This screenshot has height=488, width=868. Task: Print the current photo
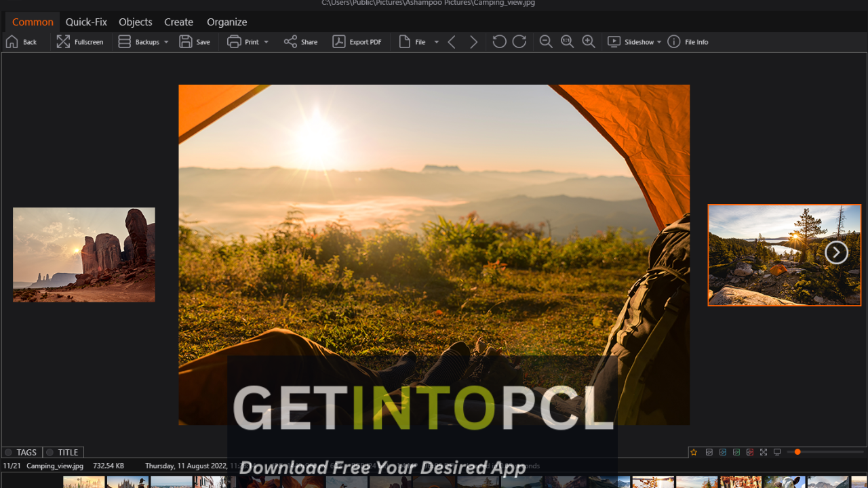coord(243,42)
